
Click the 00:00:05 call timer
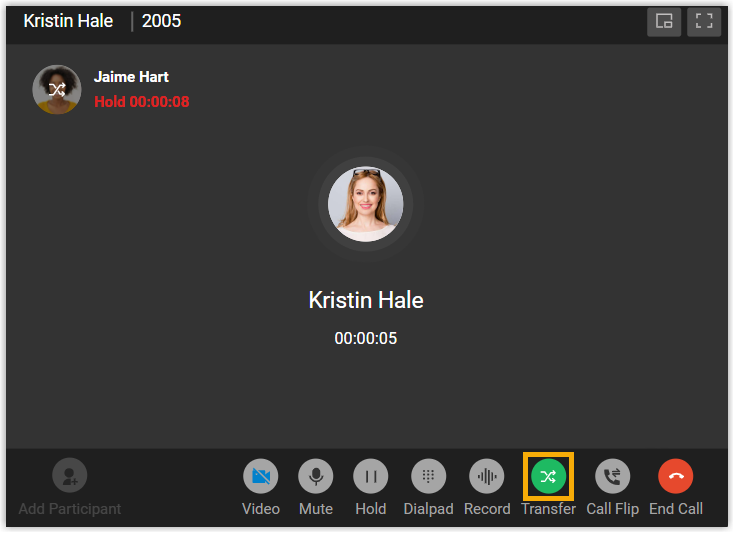(366, 338)
